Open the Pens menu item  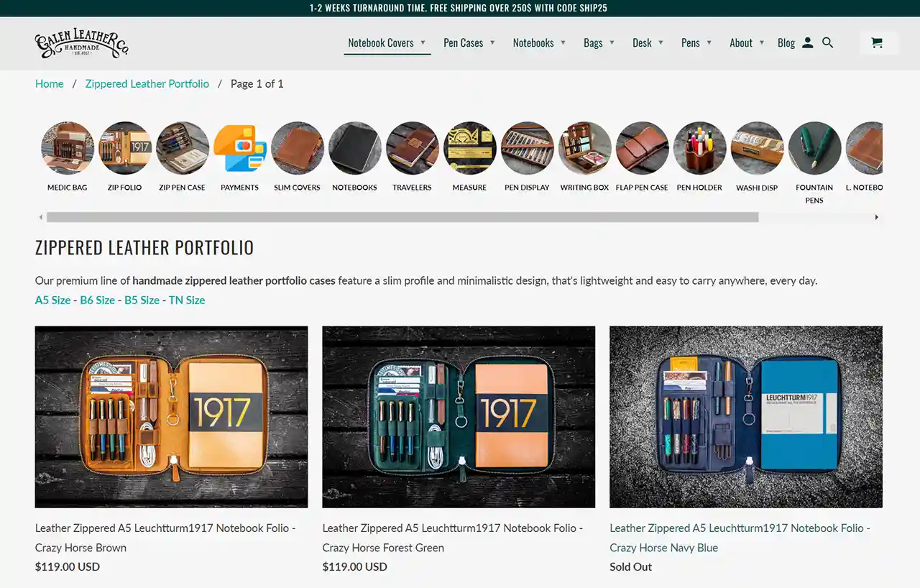[691, 43]
